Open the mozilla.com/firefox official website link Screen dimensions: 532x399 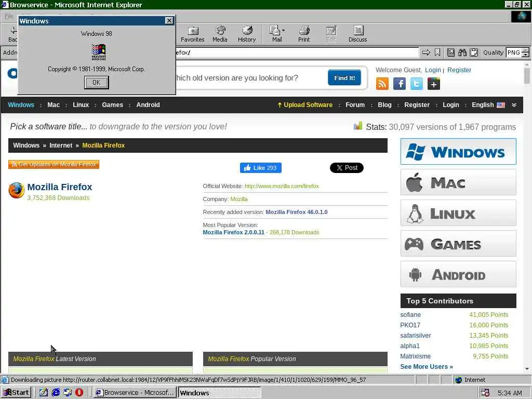(x=282, y=186)
